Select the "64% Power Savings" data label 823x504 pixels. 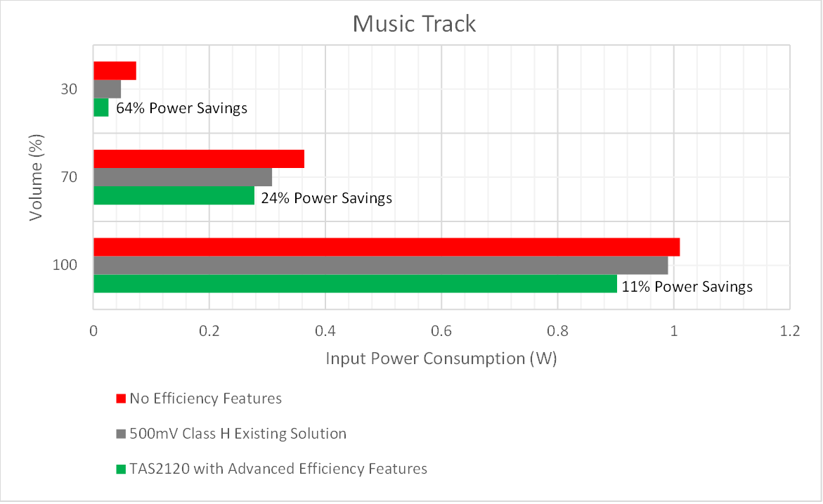coord(181,108)
